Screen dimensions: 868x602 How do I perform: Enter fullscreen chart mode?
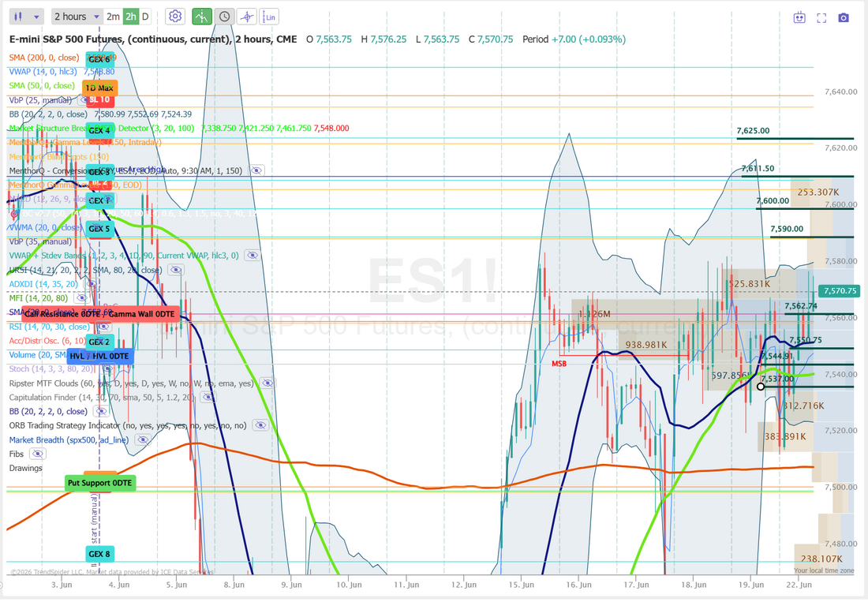(x=821, y=17)
